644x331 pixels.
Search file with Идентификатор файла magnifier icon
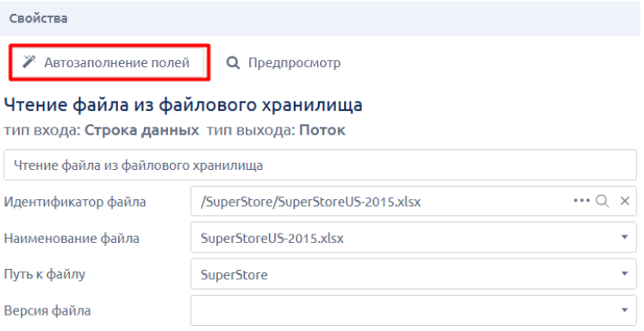click(x=603, y=201)
